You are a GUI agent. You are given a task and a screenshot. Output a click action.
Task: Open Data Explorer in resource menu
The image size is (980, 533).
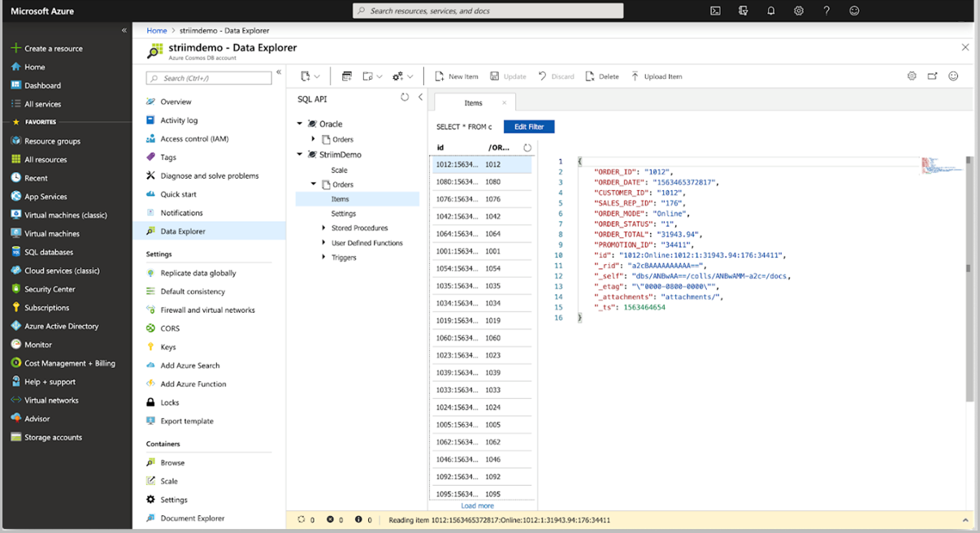pyautogui.click(x=183, y=232)
